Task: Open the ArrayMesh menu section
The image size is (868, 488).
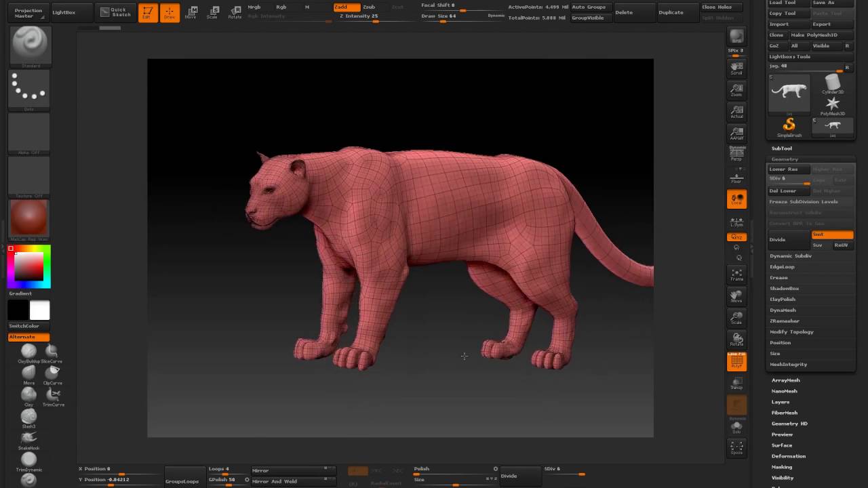Action: click(x=786, y=380)
